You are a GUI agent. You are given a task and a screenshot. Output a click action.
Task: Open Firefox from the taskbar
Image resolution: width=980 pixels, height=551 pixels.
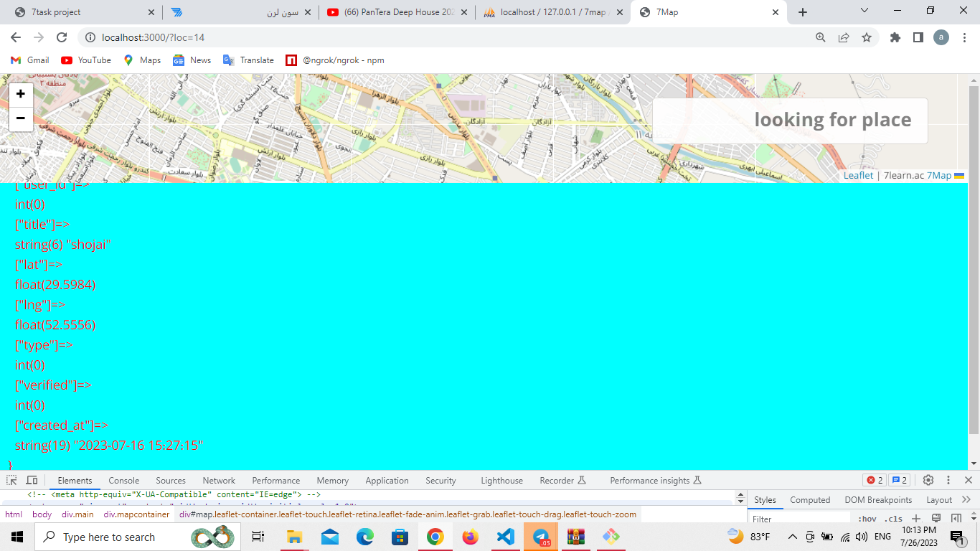pyautogui.click(x=471, y=537)
